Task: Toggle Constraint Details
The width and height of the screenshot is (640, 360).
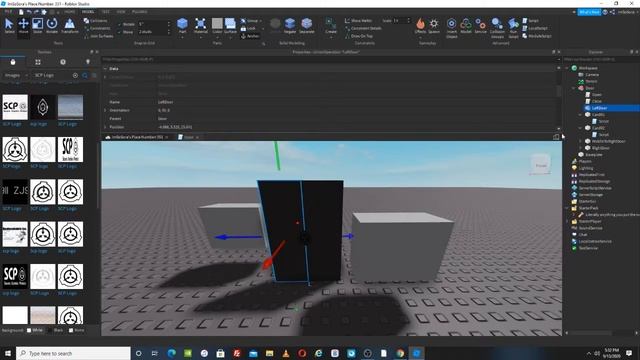Action: [363, 28]
